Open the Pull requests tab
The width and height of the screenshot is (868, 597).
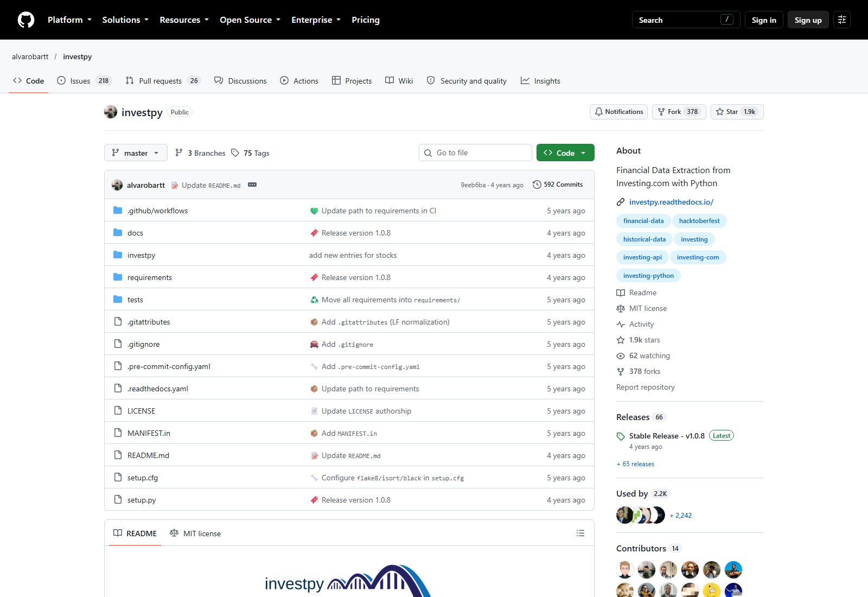[x=163, y=81]
